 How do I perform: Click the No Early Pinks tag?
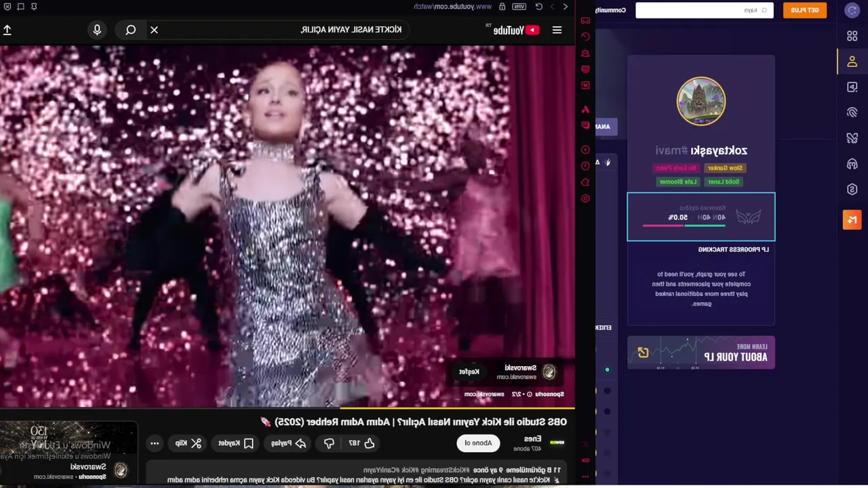(677, 168)
